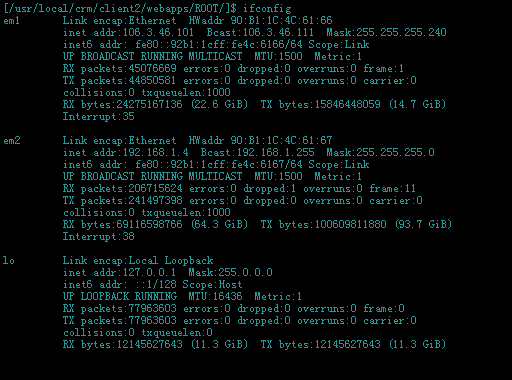Viewport: 512px width, 380px height.
Task: Click the ifconfig command text
Action: (267, 8)
